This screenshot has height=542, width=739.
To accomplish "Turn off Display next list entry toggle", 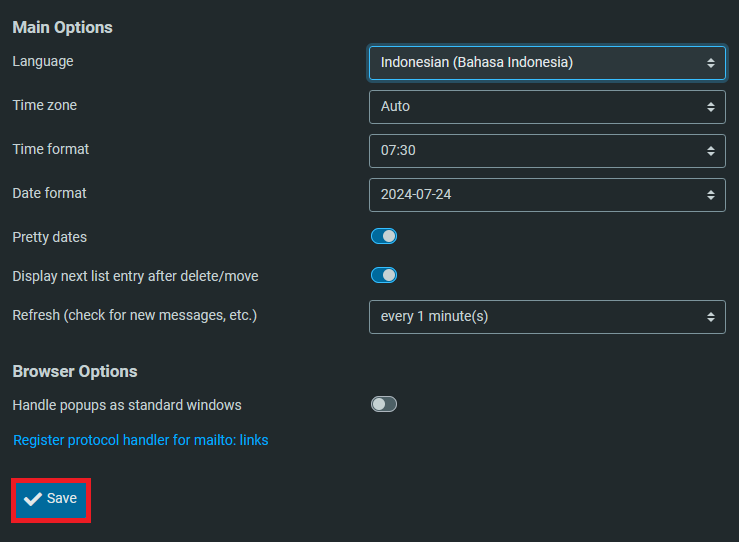I will click(384, 275).
